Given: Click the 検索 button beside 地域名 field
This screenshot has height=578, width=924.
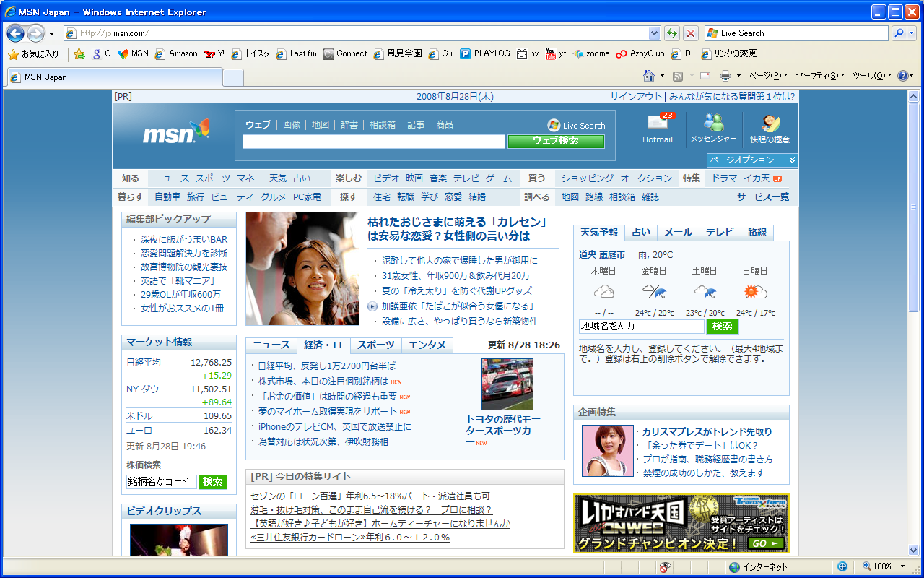Looking at the screenshot, I should click(x=723, y=327).
